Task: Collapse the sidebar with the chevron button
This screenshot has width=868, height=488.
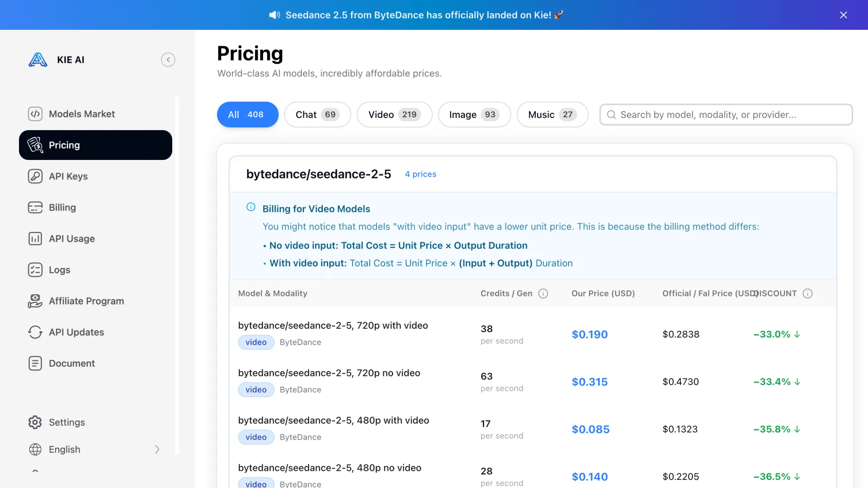Action: click(x=168, y=60)
